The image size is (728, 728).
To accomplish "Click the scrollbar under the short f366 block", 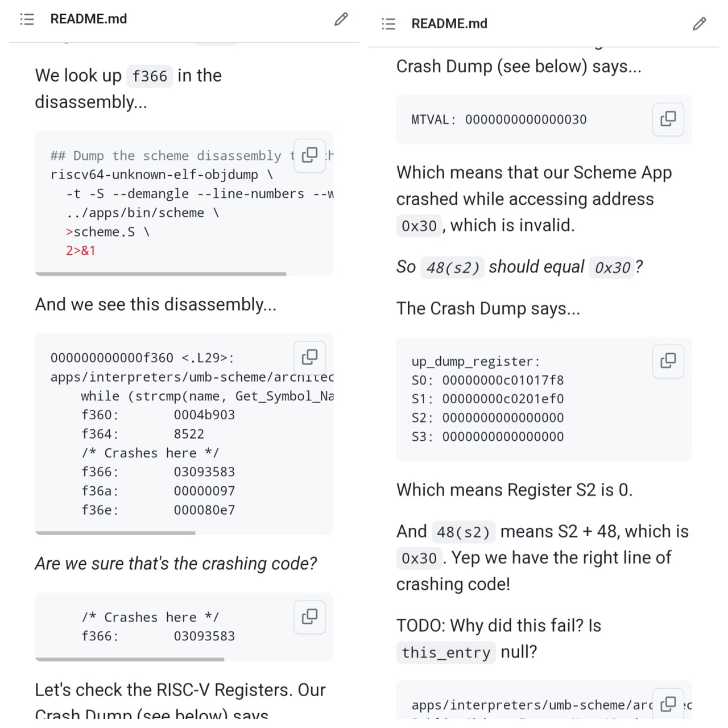I will click(x=130, y=660).
